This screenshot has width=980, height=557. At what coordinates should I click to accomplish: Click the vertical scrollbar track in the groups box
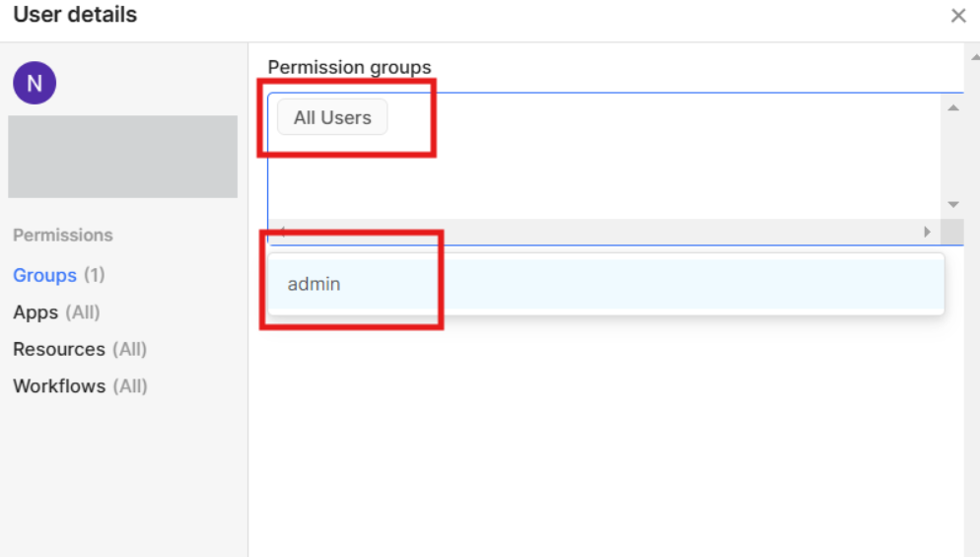click(953, 157)
